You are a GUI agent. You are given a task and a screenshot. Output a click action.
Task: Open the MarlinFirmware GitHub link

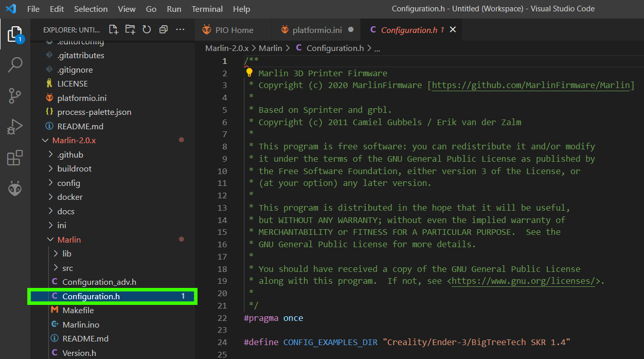pyautogui.click(x=531, y=86)
